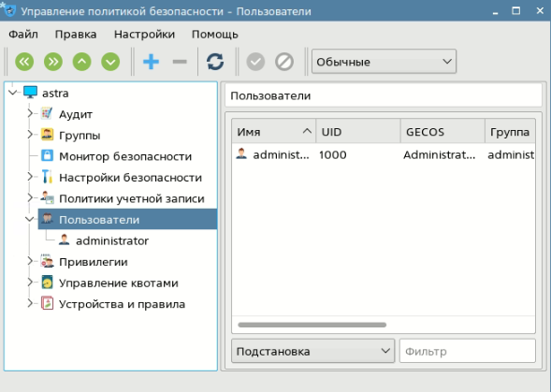This screenshot has height=392, width=551.
Task: Refresh with the circular arrows icon
Action: [x=215, y=62]
